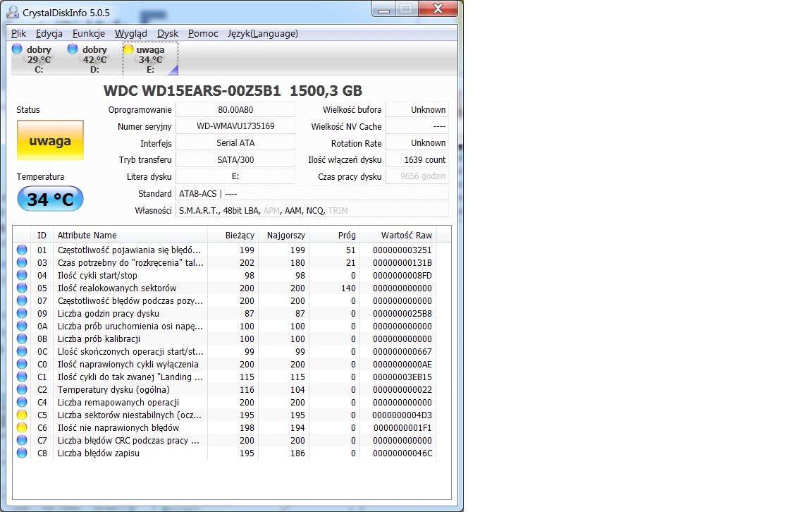Click the status circle for attribute C7
This screenshot has width=812, height=512.
pos(22,441)
